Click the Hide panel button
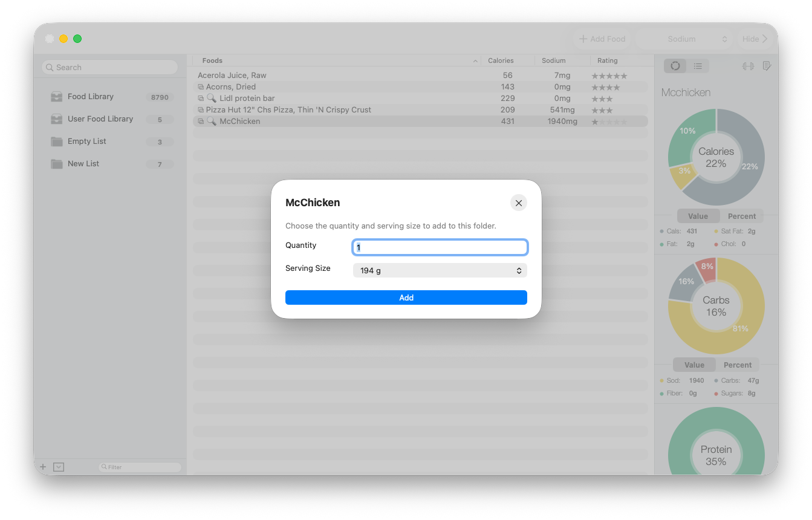 click(x=755, y=39)
